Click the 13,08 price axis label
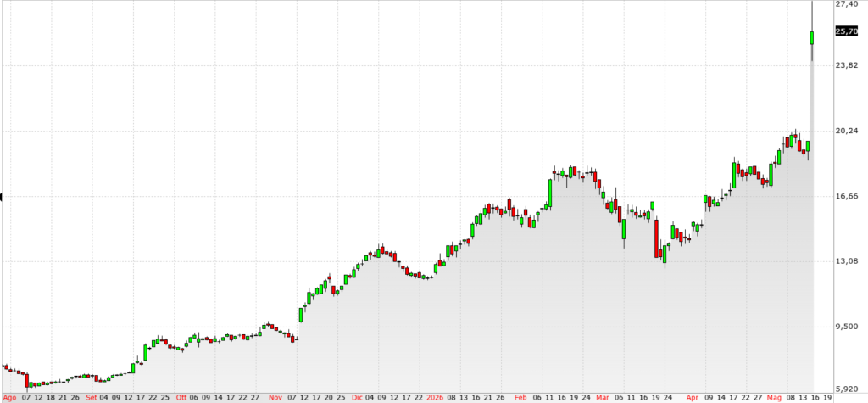868x403 pixels. pos(847,261)
